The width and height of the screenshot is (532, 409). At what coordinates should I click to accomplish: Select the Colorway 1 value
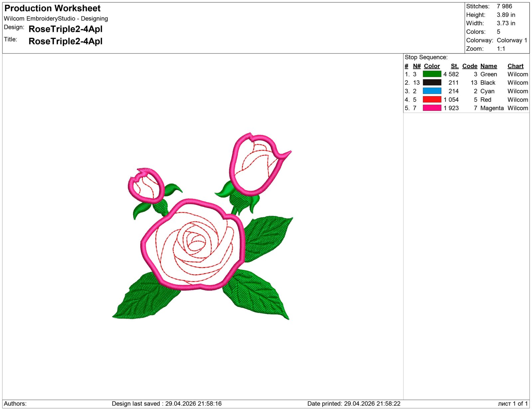click(512, 40)
